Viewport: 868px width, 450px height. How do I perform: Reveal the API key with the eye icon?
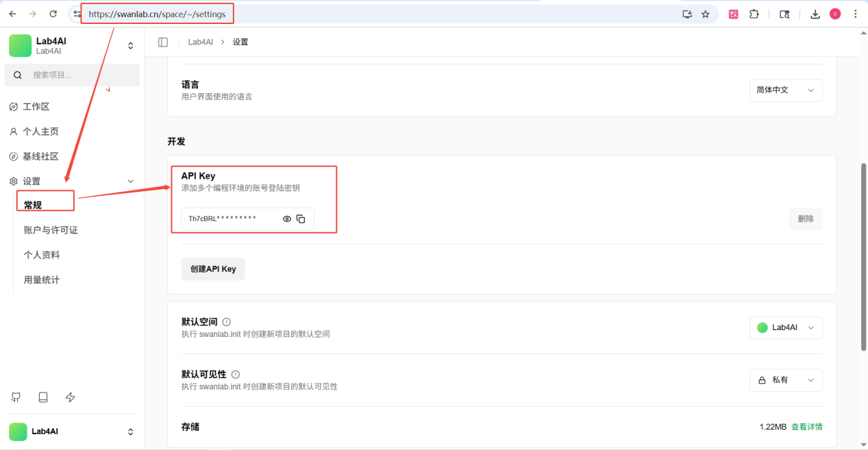pyautogui.click(x=287, y=219)
